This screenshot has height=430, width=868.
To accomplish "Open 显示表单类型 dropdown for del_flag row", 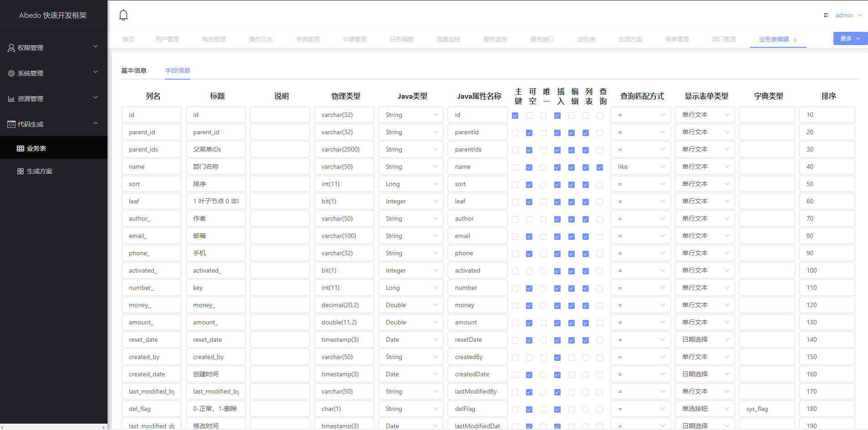I will 705,409.
